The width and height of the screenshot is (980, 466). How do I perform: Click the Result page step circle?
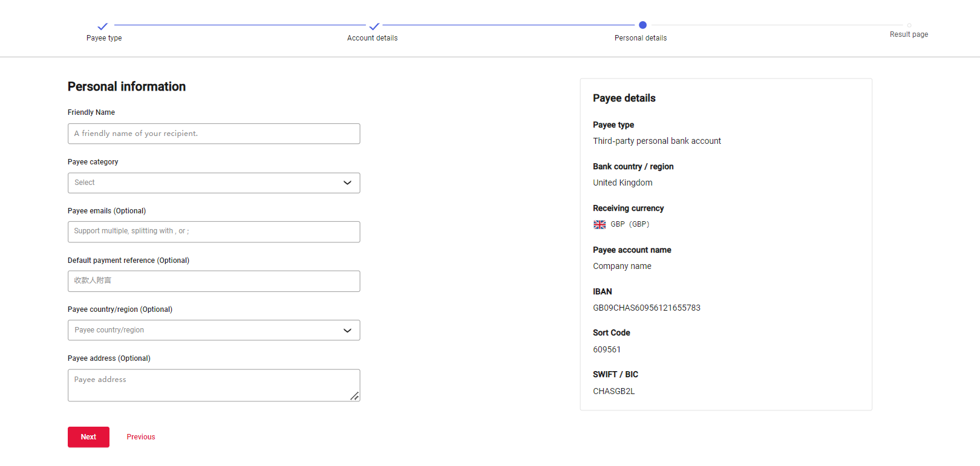coord(909,25)
